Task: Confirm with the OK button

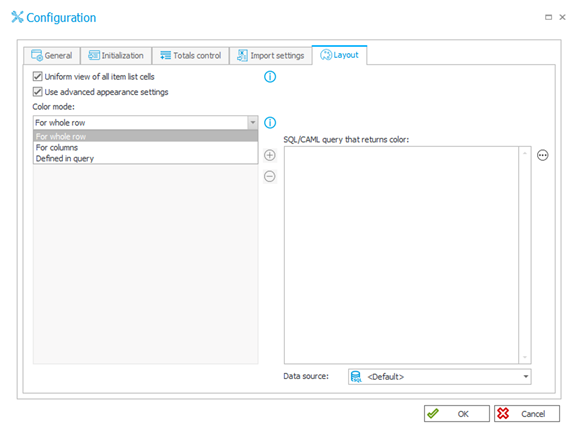Action: coord(457,414)
